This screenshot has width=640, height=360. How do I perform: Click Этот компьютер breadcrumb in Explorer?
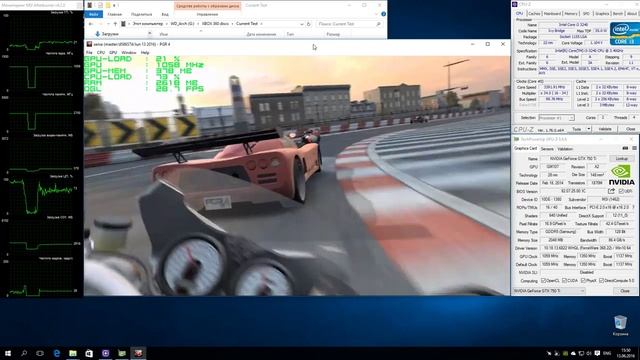(147, 24)
